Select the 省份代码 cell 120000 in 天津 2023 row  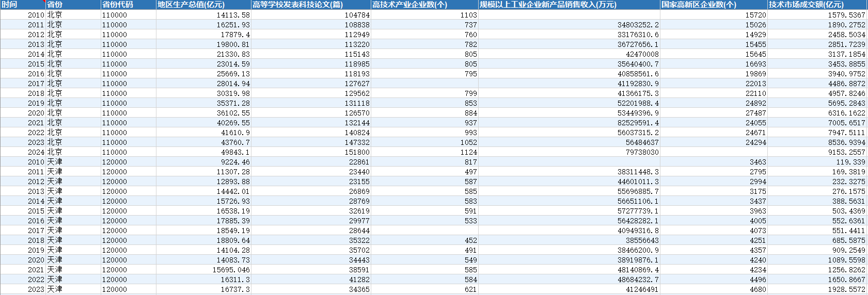coord(129,289)
